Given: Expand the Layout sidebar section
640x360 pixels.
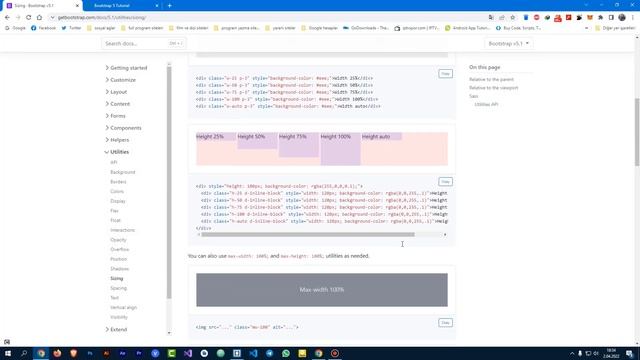Looking at the screenshot, I should point(116,92).
